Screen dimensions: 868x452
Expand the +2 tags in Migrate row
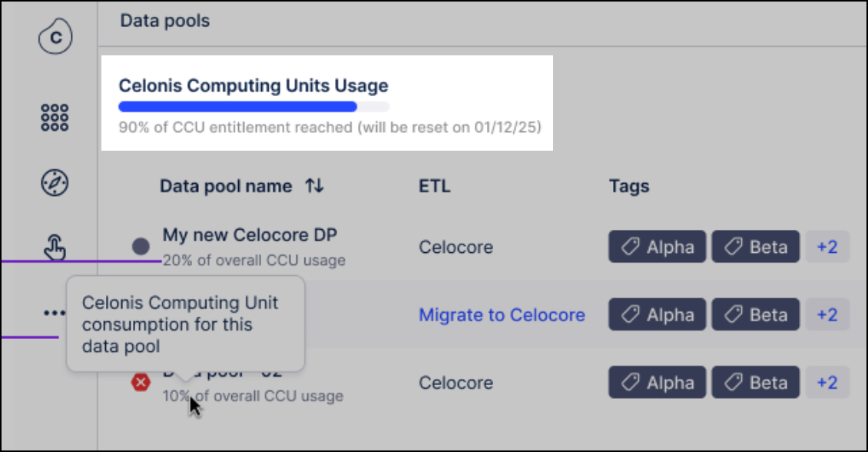(x=827, y=314)
